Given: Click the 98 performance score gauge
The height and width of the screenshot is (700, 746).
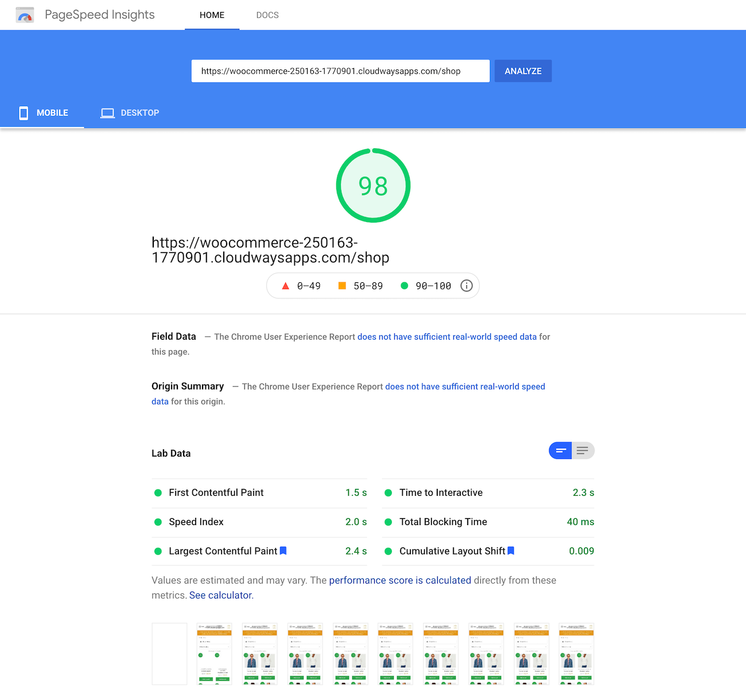Looking at the screenshot, I should pyautogui.click(x=373, y=185).
